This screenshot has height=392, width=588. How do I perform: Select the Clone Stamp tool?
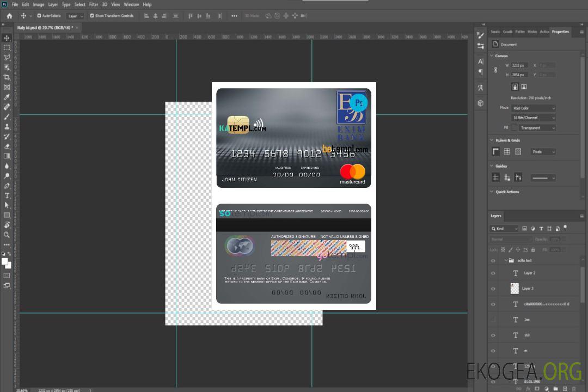pyautogui.click(x=7, y=126)
